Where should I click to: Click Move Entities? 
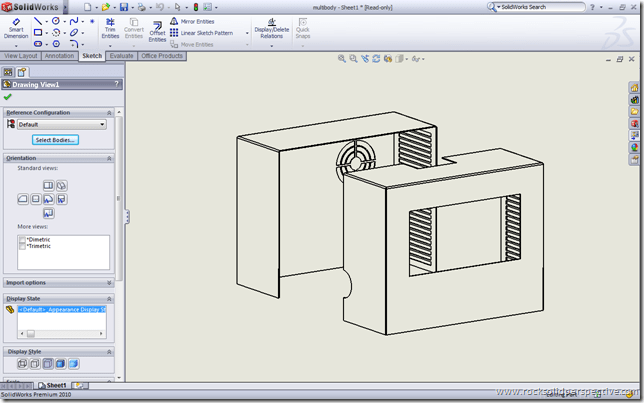point(192,44)
